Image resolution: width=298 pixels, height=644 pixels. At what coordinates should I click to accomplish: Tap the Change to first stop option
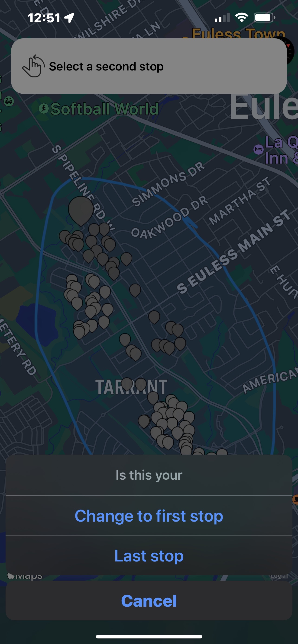tap(149, 516)
